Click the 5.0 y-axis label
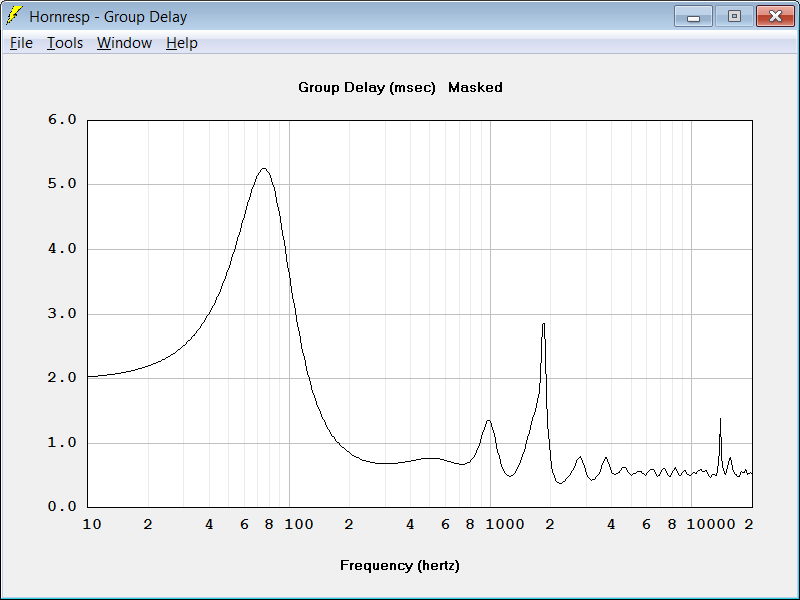800x600 pixels. (x=62, y=184)
